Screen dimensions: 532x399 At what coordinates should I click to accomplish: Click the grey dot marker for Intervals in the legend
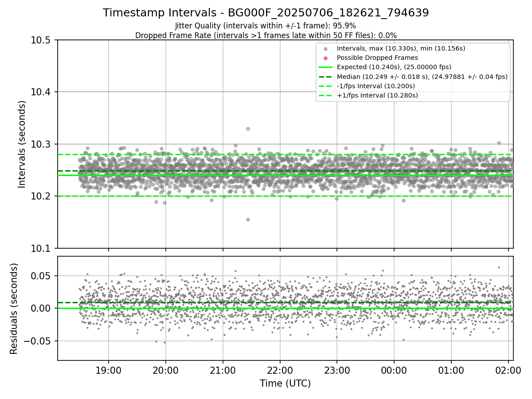(x=325, y=49)
